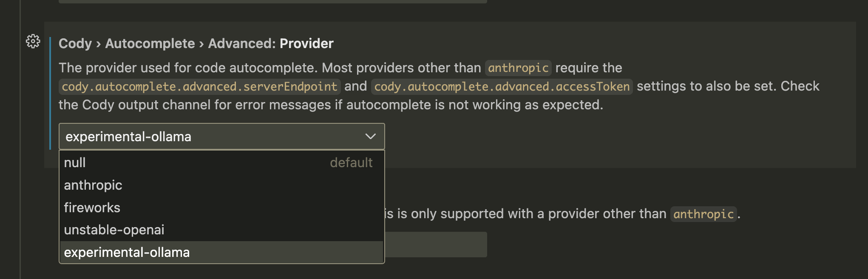Choose the highlighted experimental-ollama list option
Image resolution: width=868 pixels, height=279 pixels.
coord(127,252)
